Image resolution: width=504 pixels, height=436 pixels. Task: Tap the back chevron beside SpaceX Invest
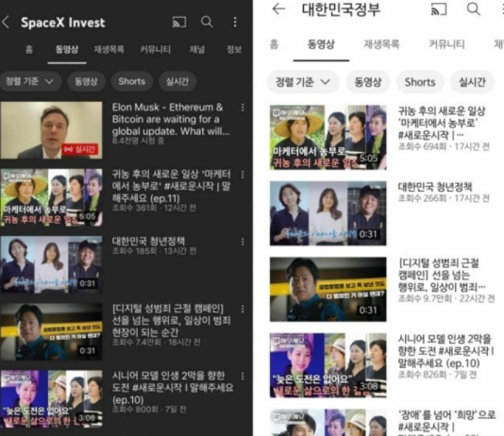tap(6, 23)
